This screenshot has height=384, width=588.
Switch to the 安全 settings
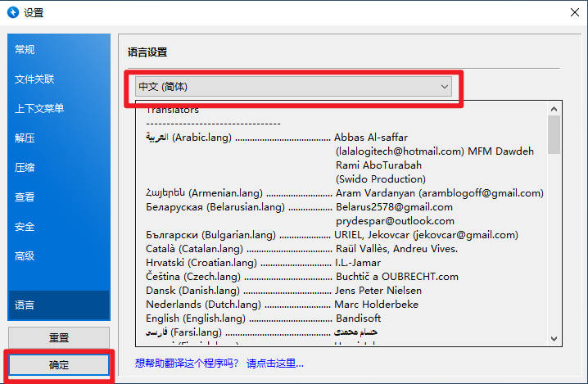pyautogui.click(x=25, y=227)
